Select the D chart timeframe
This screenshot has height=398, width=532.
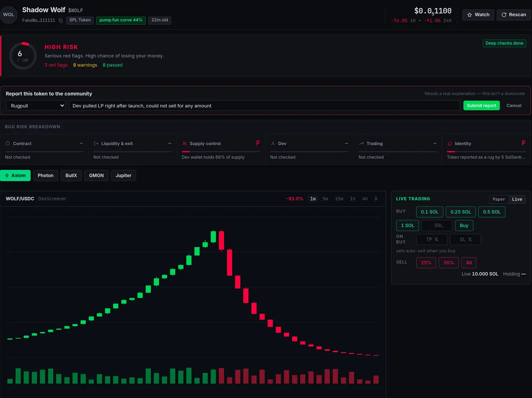coord(376,199)
